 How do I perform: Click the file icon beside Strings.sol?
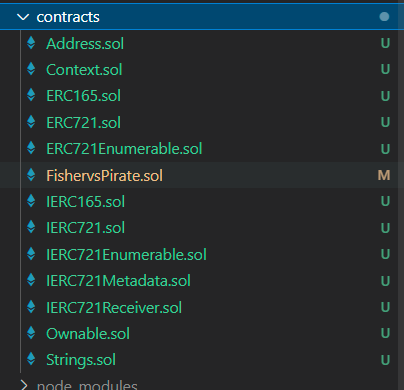coord(31,359)
